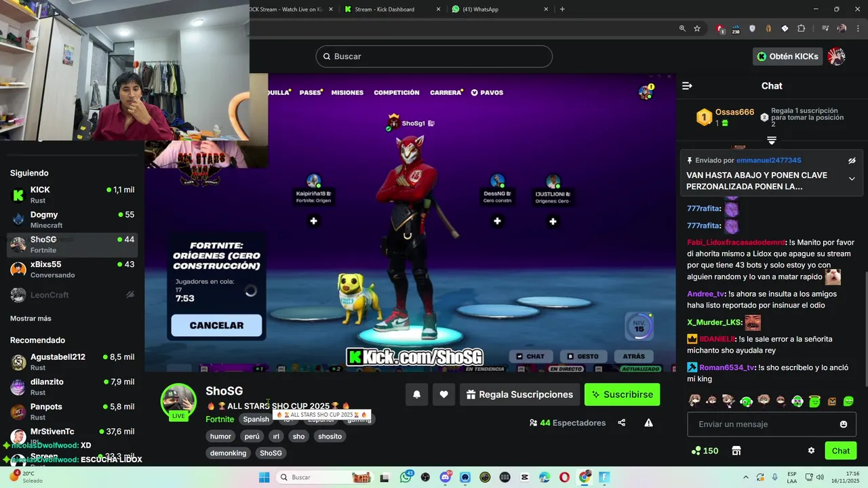Image resolution: width=868 pixels, height=488 pixels.
Task: Click the Windows taskbar Buscar search box
Action: pos(324,477)
